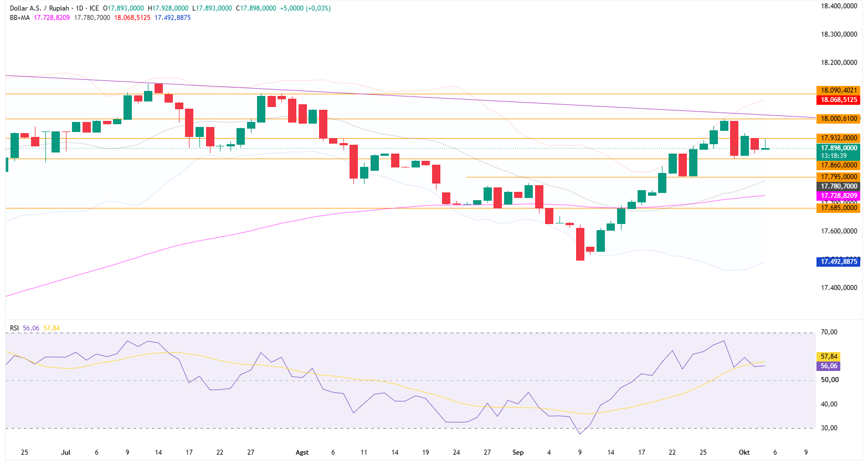Screen dimensions: 868x463
Task: Click the bar countdown timer 13:18:39
Action: 834,156
